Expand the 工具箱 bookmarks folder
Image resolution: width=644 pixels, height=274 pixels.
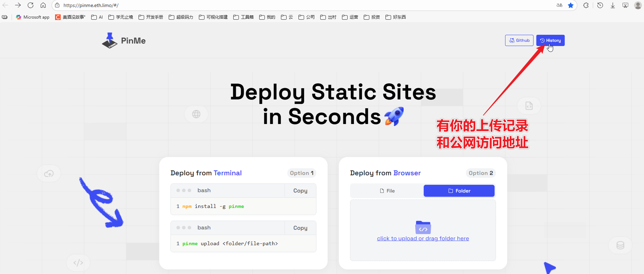pyautogui.click(x=243, y=17)
